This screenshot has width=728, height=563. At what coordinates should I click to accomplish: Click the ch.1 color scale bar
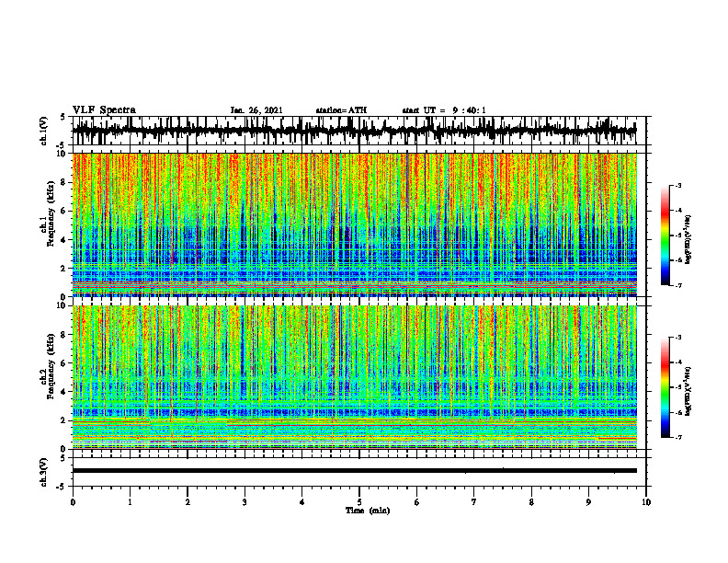(665, 236)
